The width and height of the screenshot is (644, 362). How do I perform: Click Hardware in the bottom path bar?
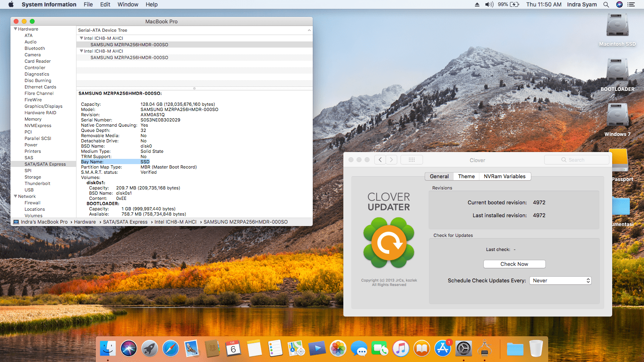(x=85, y=222)
